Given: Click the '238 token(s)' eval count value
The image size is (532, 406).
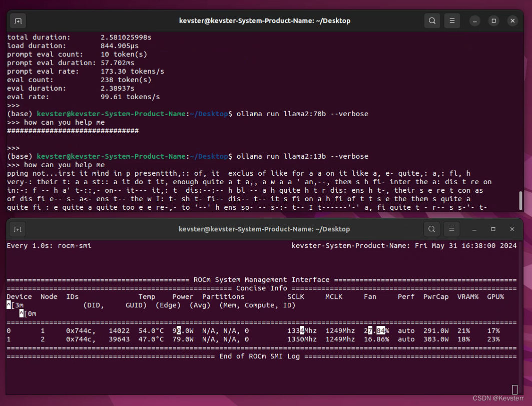Looking at the screenshot, I should (126, 80).
